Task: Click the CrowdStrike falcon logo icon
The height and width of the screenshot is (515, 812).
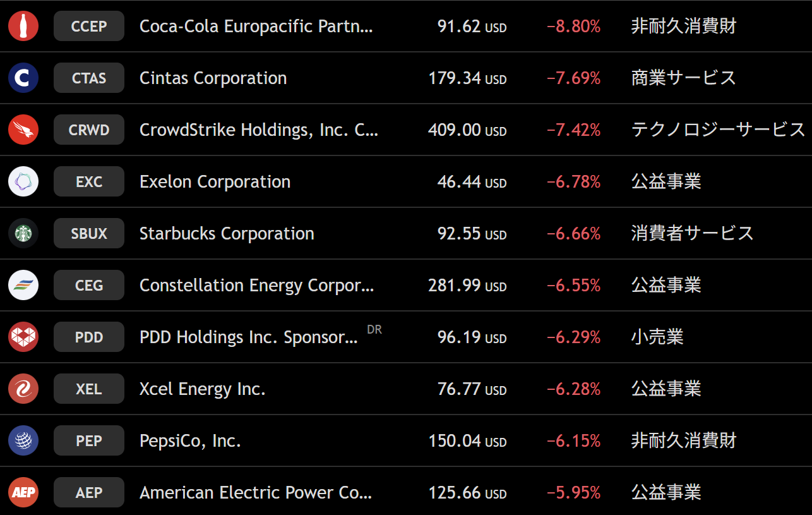Action: (23, 130)
